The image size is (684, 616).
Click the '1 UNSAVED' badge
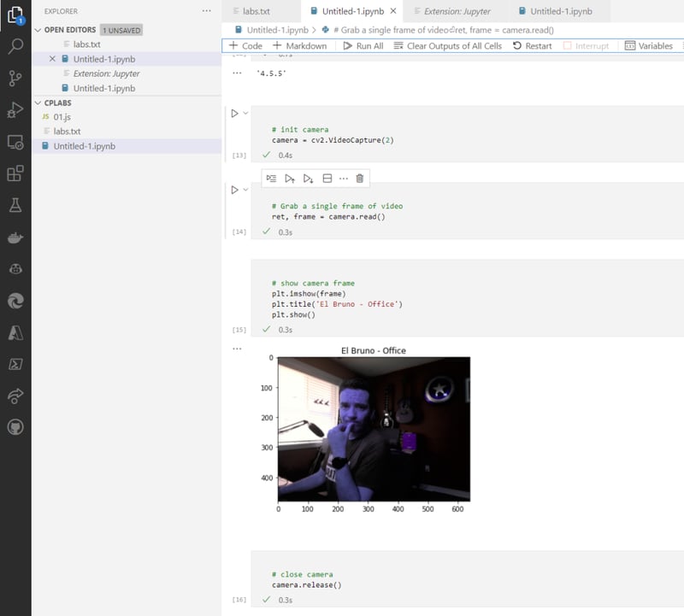121,30
